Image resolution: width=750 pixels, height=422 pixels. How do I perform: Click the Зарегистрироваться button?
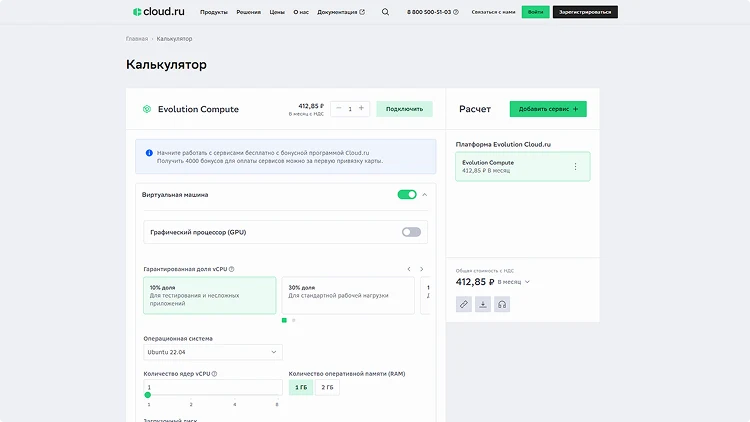[585, 12]
